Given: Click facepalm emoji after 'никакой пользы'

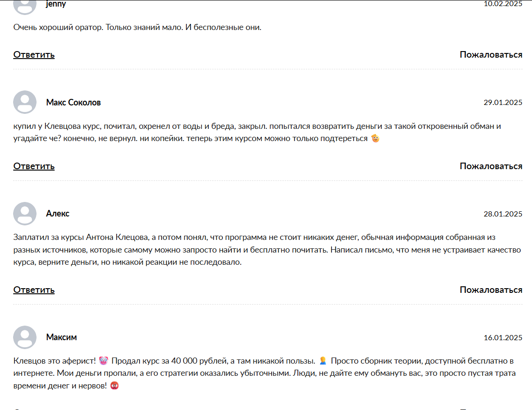Looking at the screenshot, I should [323, 361].
